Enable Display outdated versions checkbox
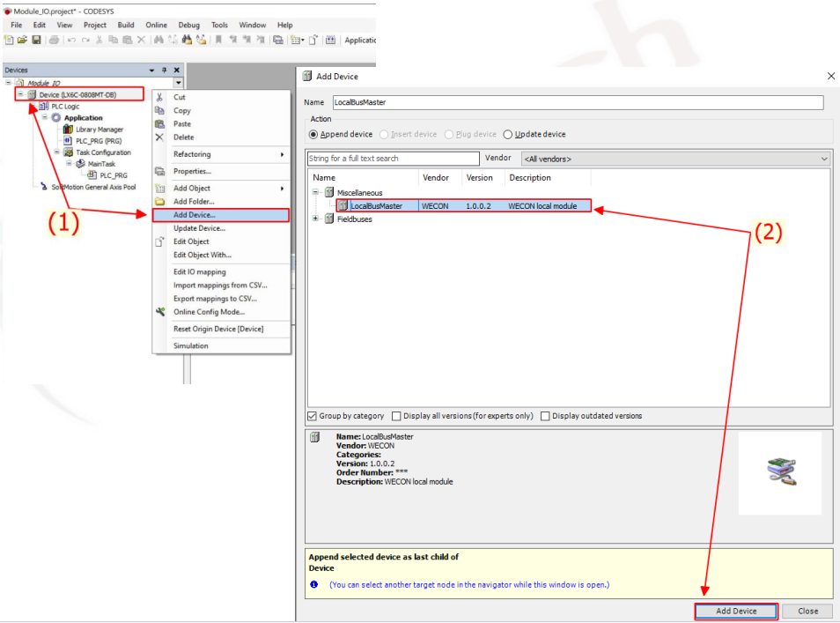 [x=546, y=416]
